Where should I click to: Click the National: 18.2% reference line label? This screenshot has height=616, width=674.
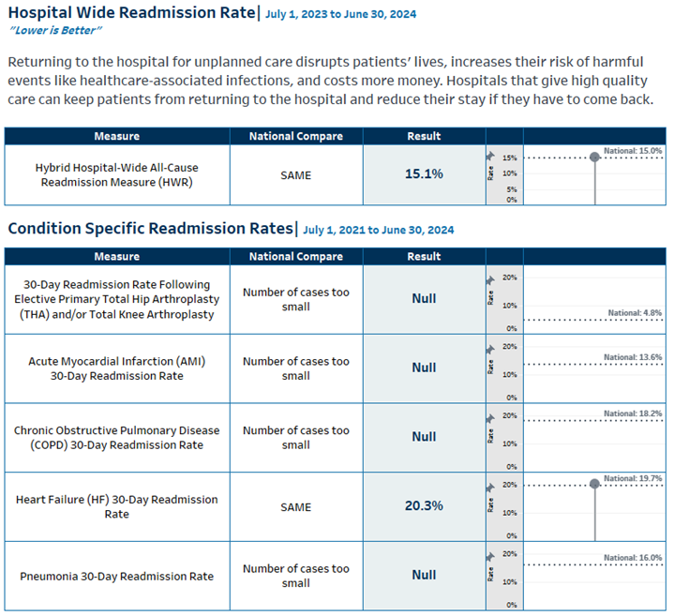633,413
